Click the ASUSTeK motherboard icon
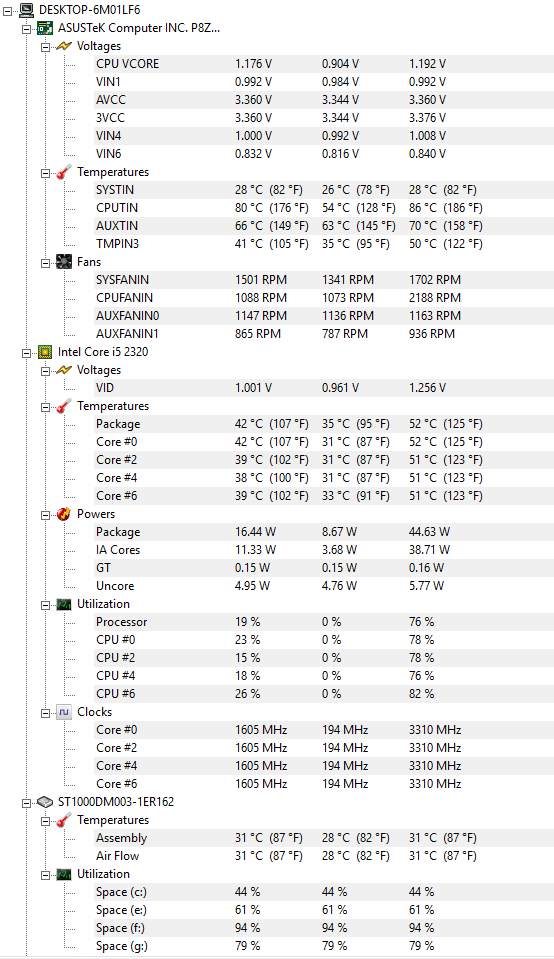This screenshot has height=959, width=554. [45, 28]
